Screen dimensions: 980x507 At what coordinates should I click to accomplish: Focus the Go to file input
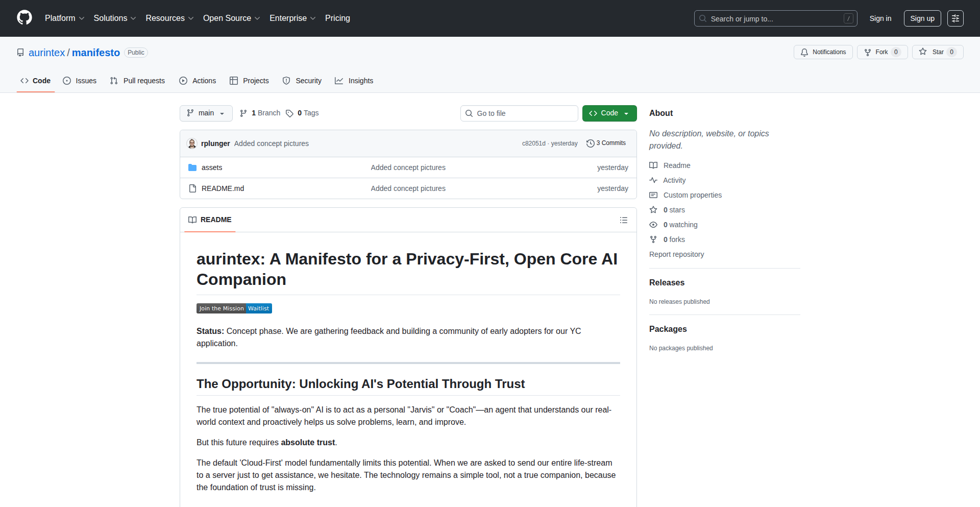(519, 113)
